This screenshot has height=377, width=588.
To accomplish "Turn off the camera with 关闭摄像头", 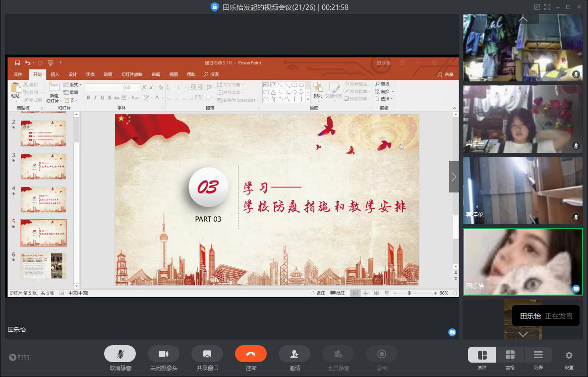I will coord(164,354).
